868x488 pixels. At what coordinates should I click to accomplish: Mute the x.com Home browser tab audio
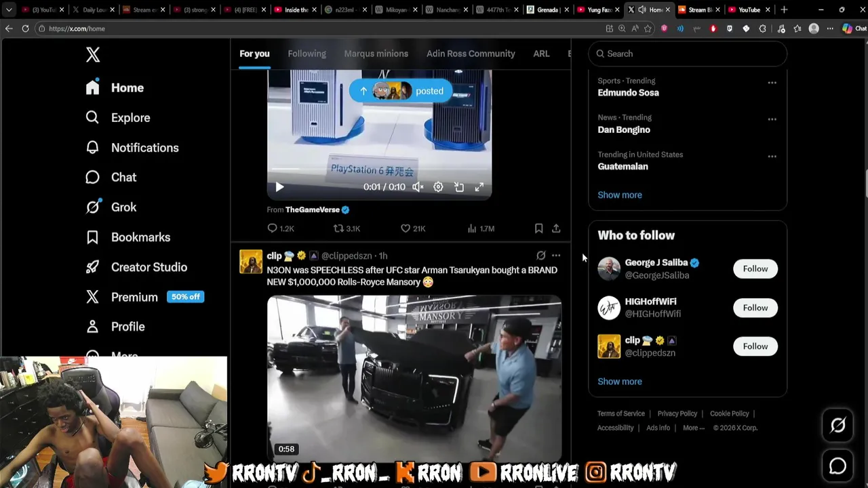tap(642, 9)
